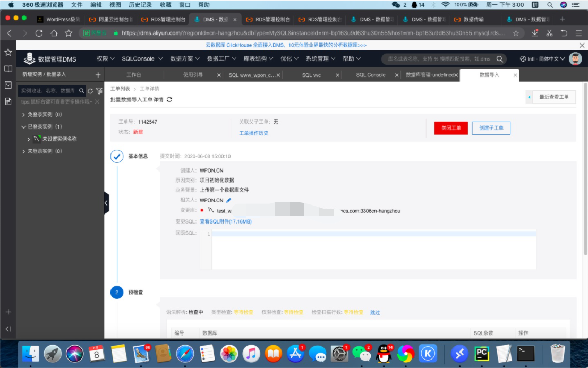Go back to 工单列表 breadcrumb
This screenshot has width=588, height=368.
coord(120,89)
